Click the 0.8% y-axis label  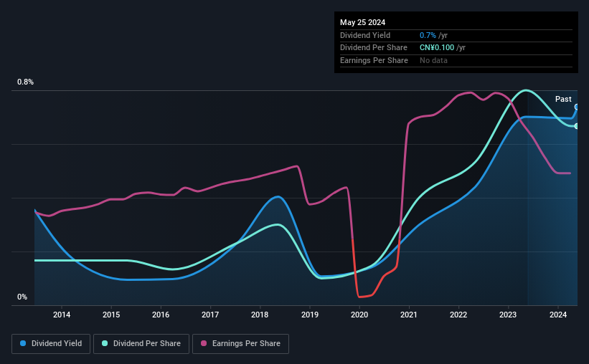(26, 82)
